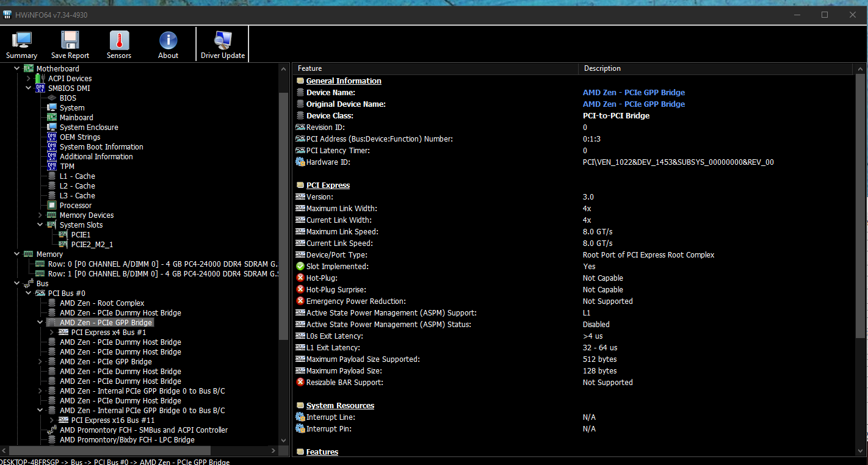The image size is (868, 465).
Task: Click the Mainboard icon
Action: tap(52, 117)
